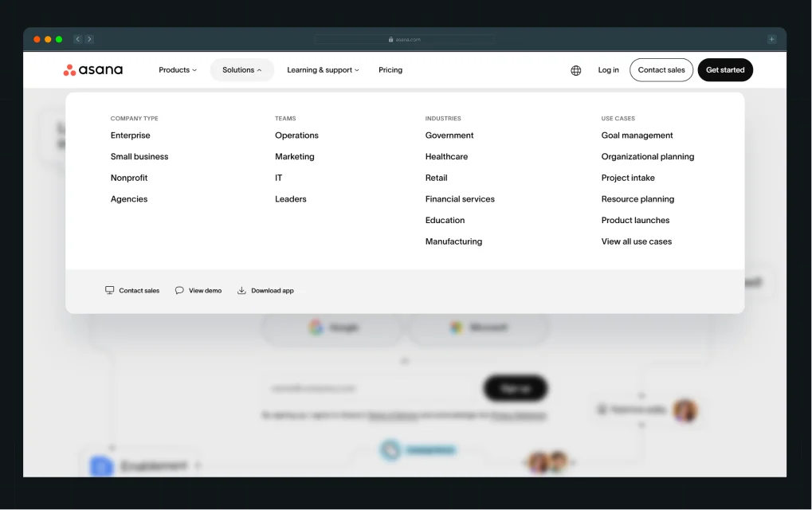
Task: Click the Asana logo
Action: (92, 70)
